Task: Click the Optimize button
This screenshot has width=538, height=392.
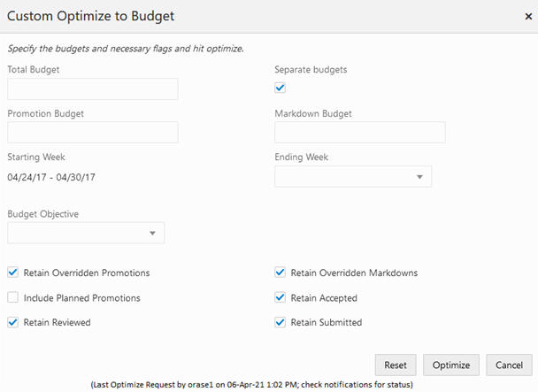Action: click(451, 365)
